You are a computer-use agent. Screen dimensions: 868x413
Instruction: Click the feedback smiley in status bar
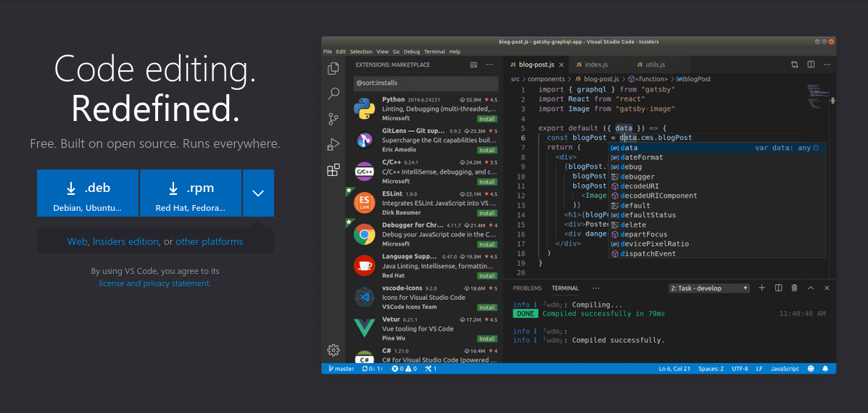point(811,369)
